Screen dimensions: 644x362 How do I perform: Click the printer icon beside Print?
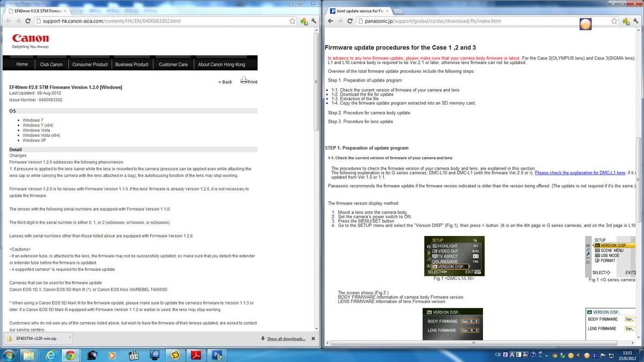(x=244, y=80)
